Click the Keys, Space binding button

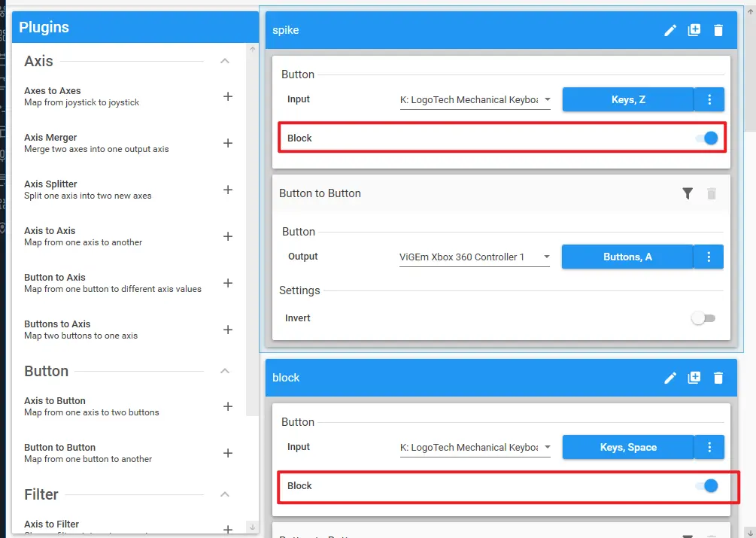628,447
